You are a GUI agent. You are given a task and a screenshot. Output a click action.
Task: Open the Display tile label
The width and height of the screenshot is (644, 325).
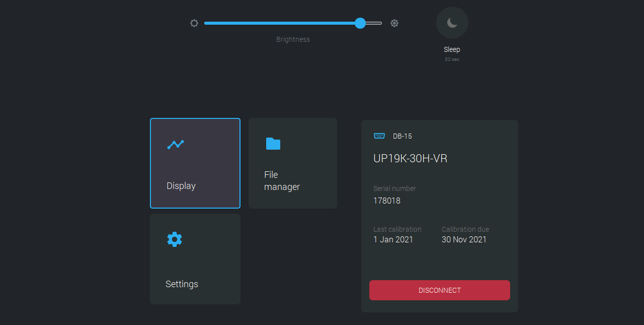[x=181, y=186]
